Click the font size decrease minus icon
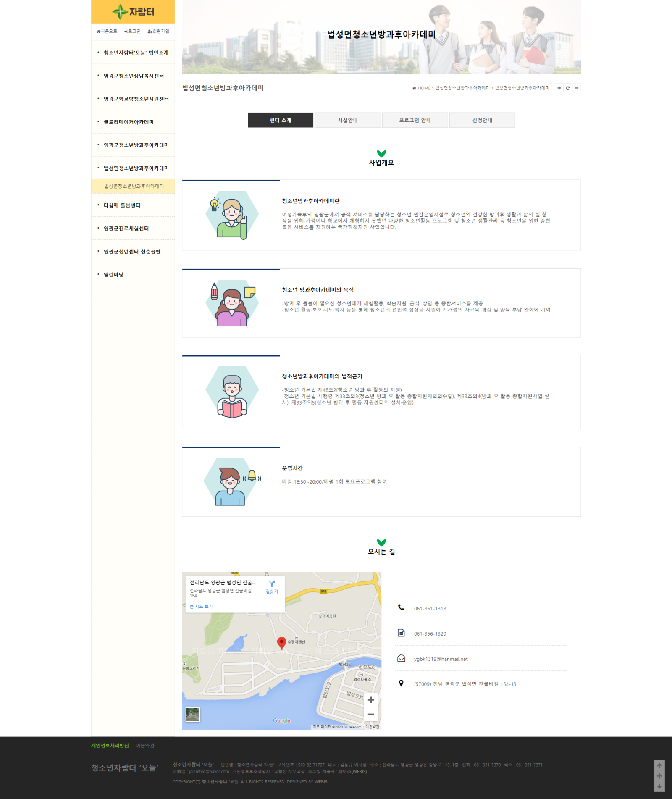 (577, 88)
